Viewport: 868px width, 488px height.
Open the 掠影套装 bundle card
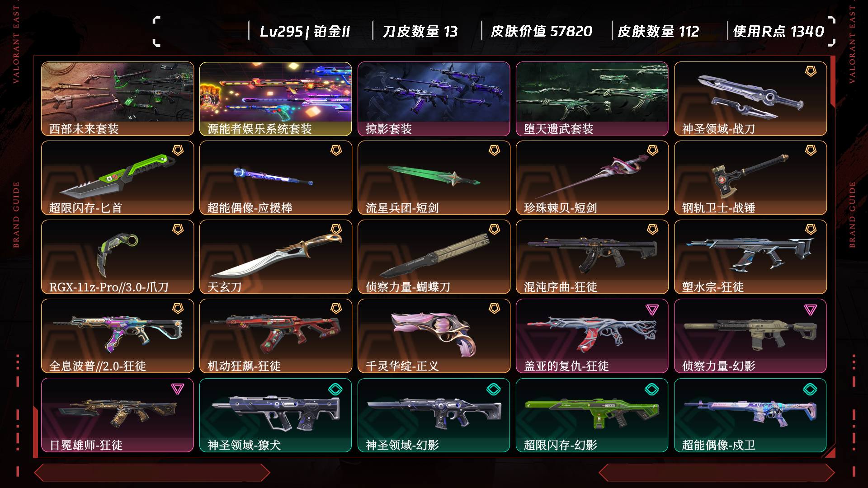pyautogui.click(x=434, y=99)
